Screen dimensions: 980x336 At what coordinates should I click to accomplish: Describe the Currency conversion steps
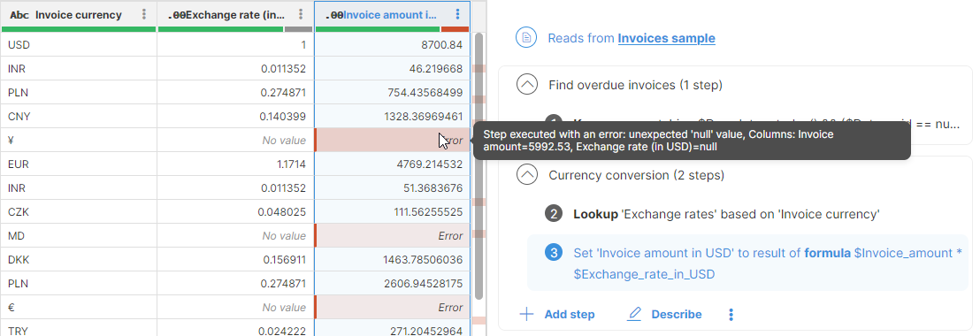click(664, 314)
